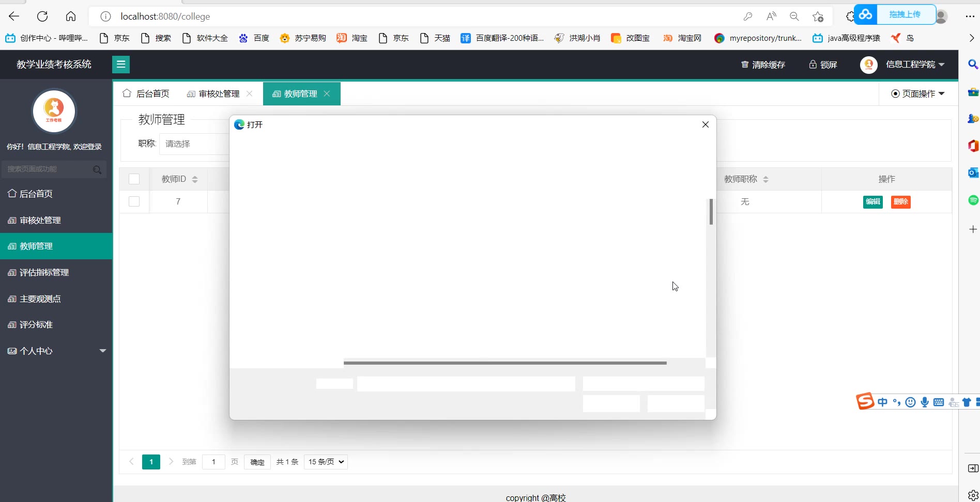The width and height of the screenshot is (980, 502).
Task: Open the 苏宁易购 bookmark
Action: point(303,38)
